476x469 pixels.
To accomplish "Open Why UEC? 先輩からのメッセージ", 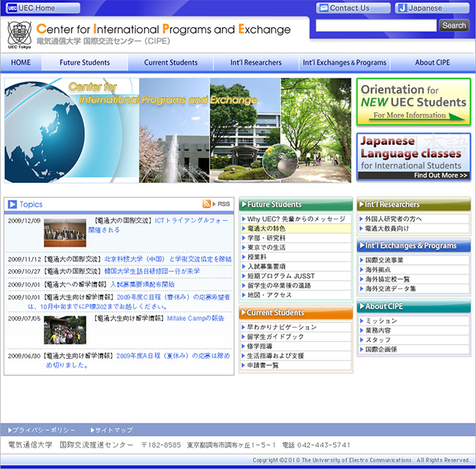I will 296,219.
